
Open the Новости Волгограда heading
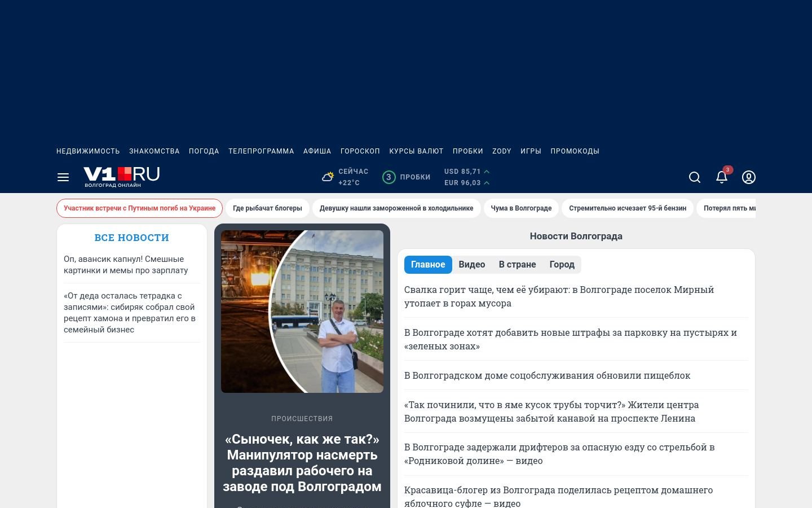tap(576, 236)
